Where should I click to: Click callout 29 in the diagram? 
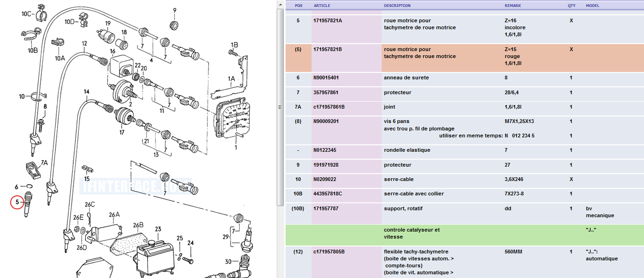pos(225,237)
